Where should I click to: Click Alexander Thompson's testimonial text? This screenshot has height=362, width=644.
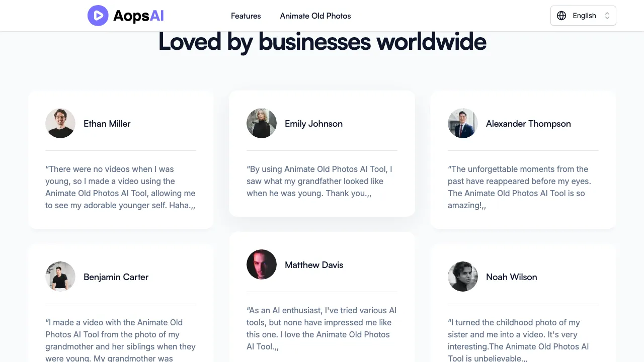coord(519,187)
